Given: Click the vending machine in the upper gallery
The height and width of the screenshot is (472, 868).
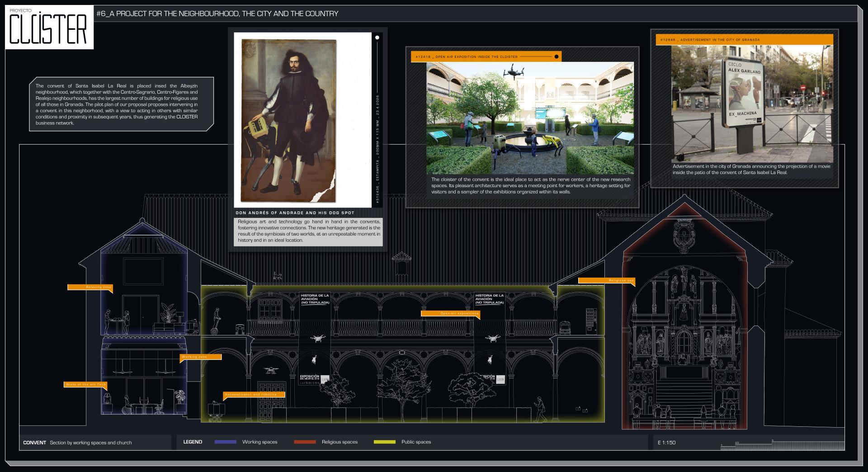Looking at the screenshot, I should [x=591, y=321].
